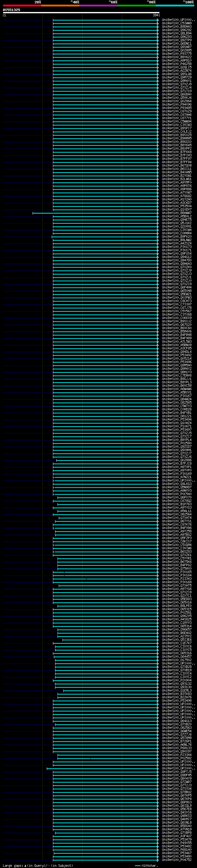Click the UniRef100_C5WW94 hit
This screenshot has width=197, height=868.
point(176,121)
